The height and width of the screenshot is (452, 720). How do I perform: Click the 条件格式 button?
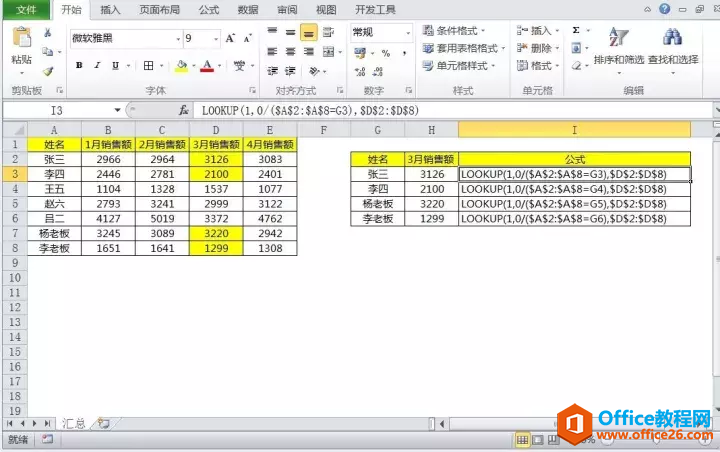[x=454, y=31]
